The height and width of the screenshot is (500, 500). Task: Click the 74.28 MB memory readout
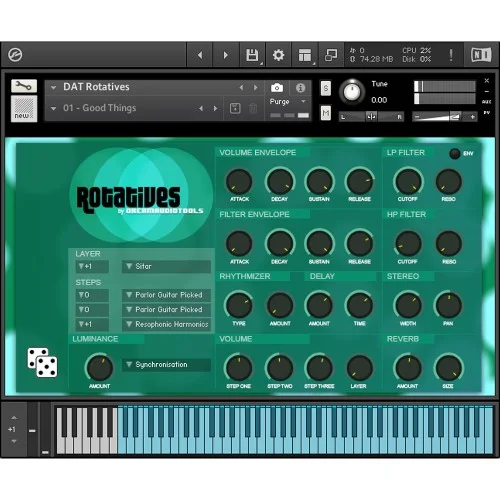[376, 59]
